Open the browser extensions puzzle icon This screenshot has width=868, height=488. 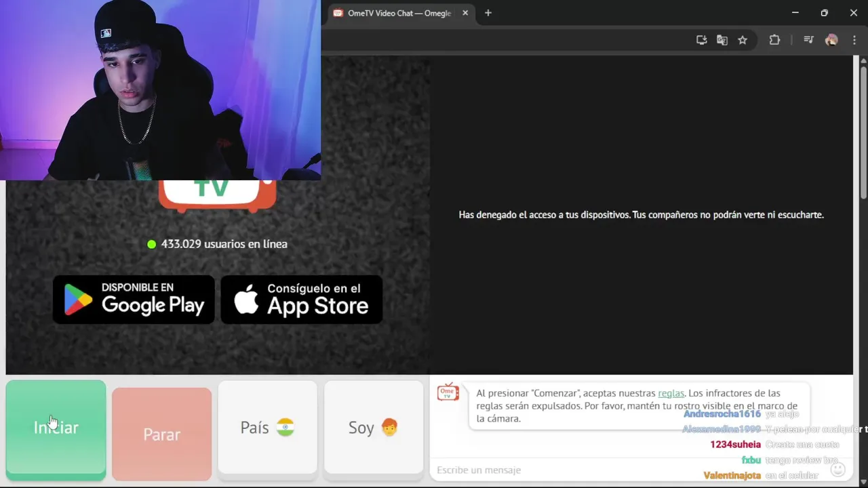[774, 40]
